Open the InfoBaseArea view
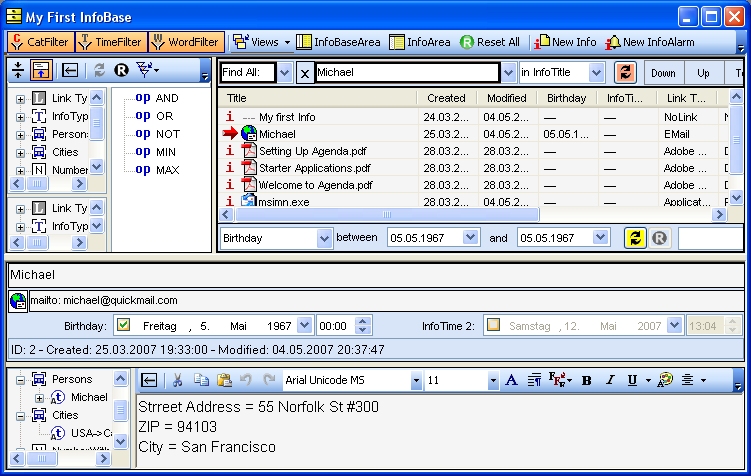Image resolution: width=751 pixels, height=476 pixels. [340, 42]
